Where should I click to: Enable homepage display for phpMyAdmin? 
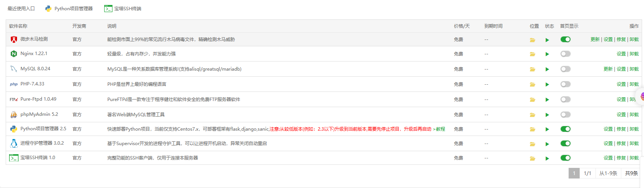tap(566, 114)
